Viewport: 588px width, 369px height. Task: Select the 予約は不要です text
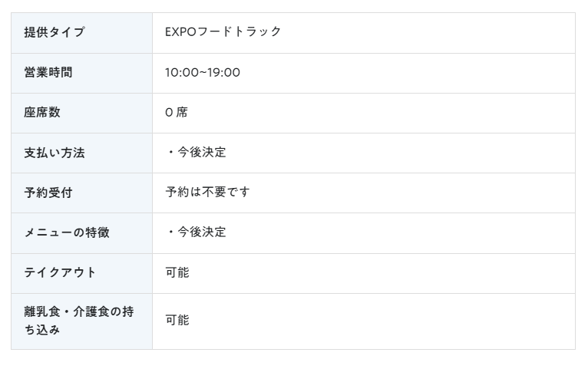[207, 192]
